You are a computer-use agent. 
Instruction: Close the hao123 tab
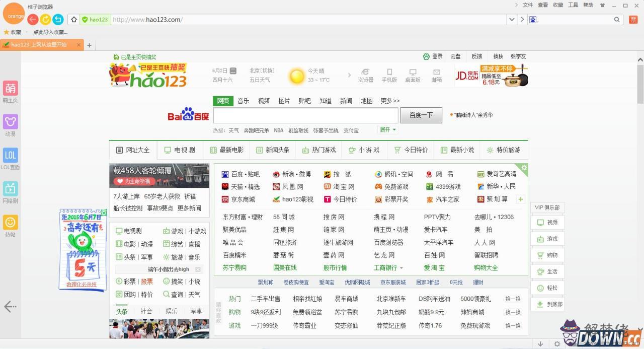coord(79,45)
